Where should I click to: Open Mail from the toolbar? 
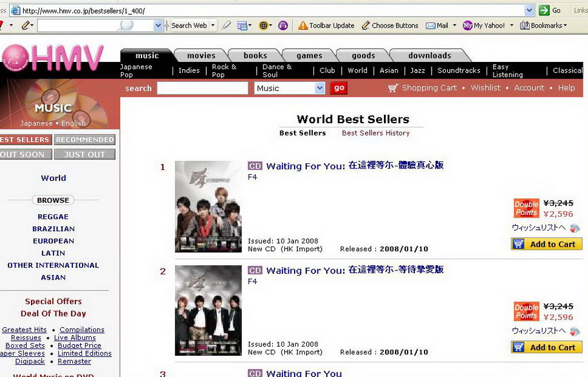click(x=437, y=25)
